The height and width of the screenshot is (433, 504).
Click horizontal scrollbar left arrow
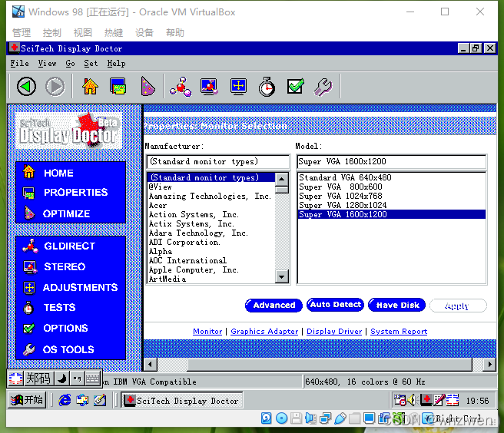150,365
